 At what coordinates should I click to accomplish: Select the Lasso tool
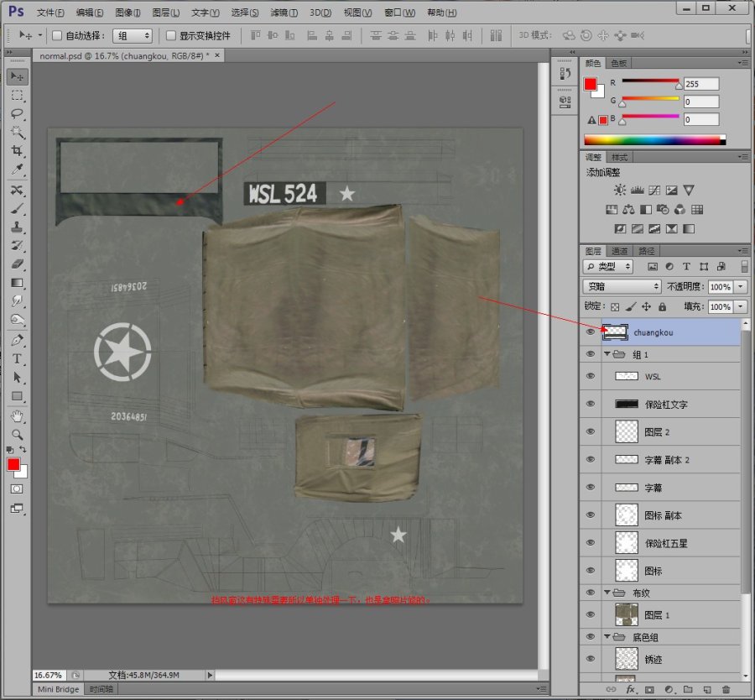17,113
